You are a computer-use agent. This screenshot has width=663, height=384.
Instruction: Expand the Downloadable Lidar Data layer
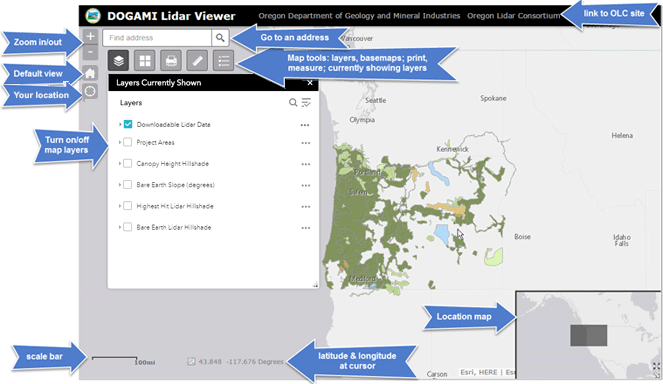[x=120, y=124]
